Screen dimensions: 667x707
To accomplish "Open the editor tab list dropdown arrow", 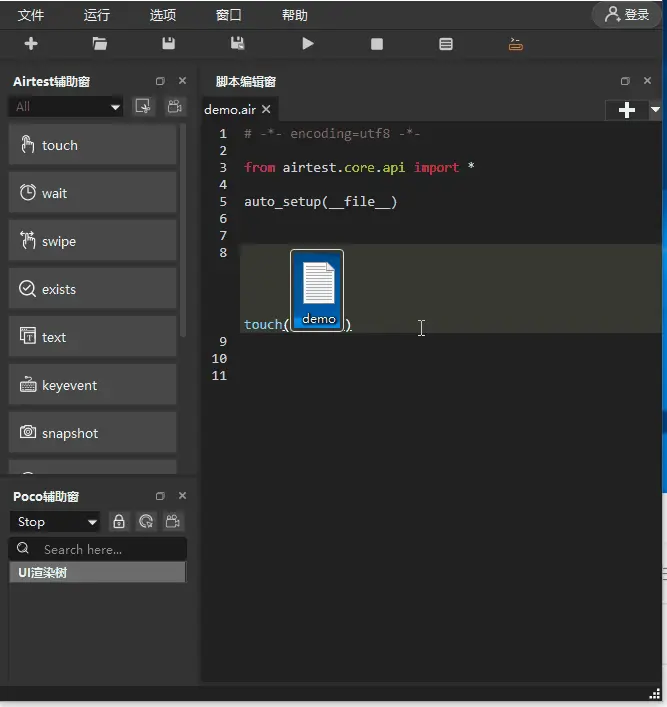I will tap(655, 110).
